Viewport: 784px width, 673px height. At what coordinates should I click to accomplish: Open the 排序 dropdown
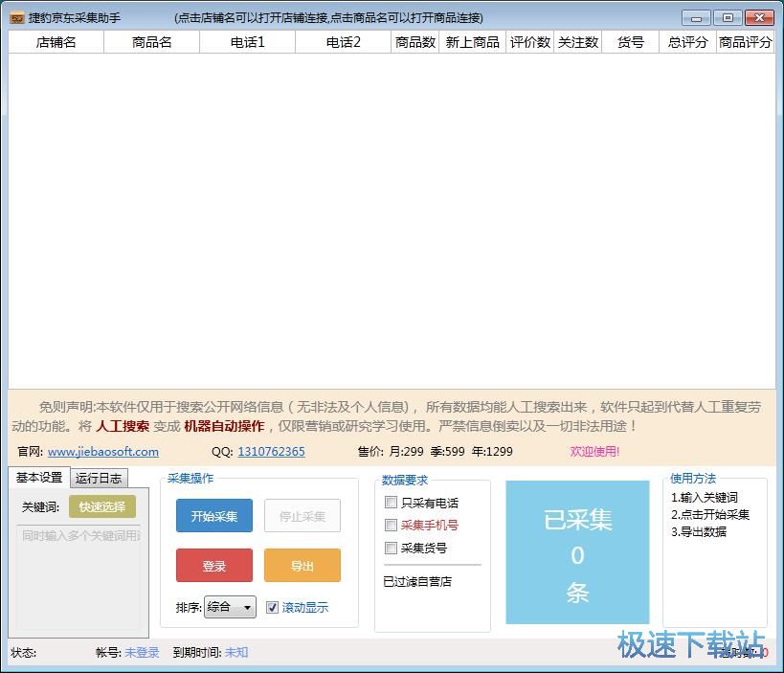[x=230, y=607]
